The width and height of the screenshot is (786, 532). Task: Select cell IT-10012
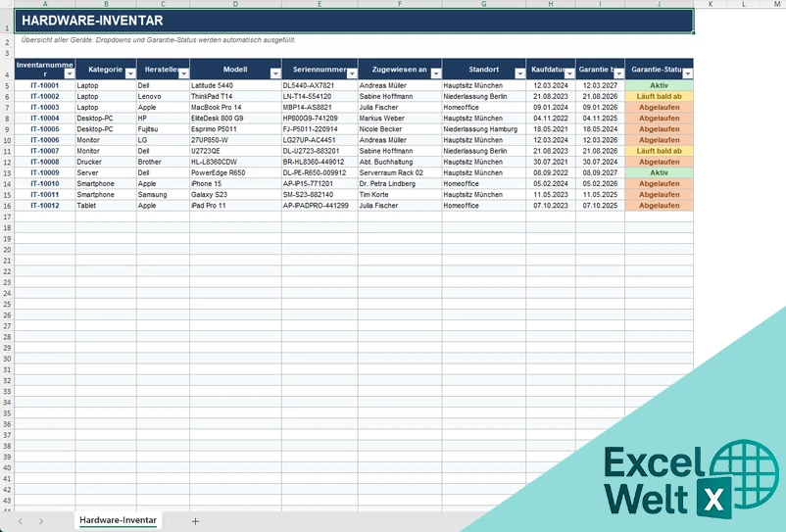click(45, 206)
